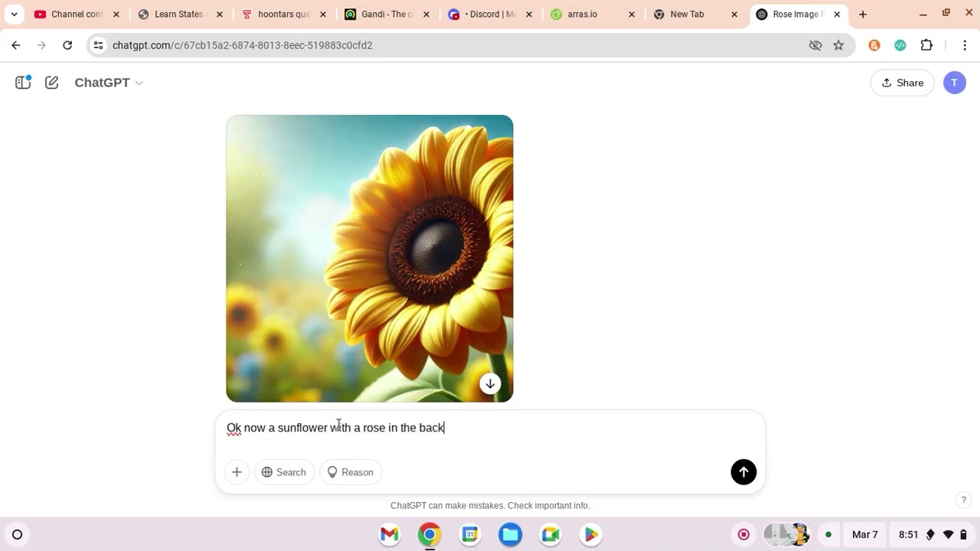980x551 pixels.
Task: Click the screen recording indicator icon
Action: pos(743,534)
